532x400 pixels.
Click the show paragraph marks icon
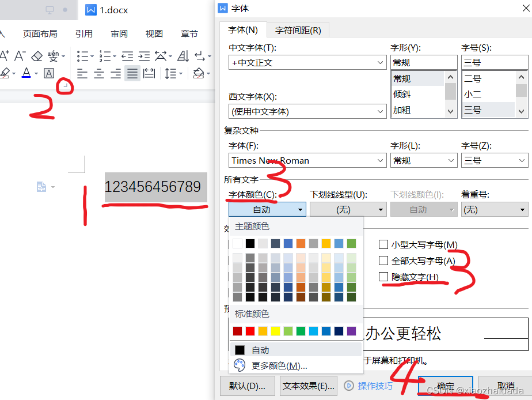coord(200,56)
